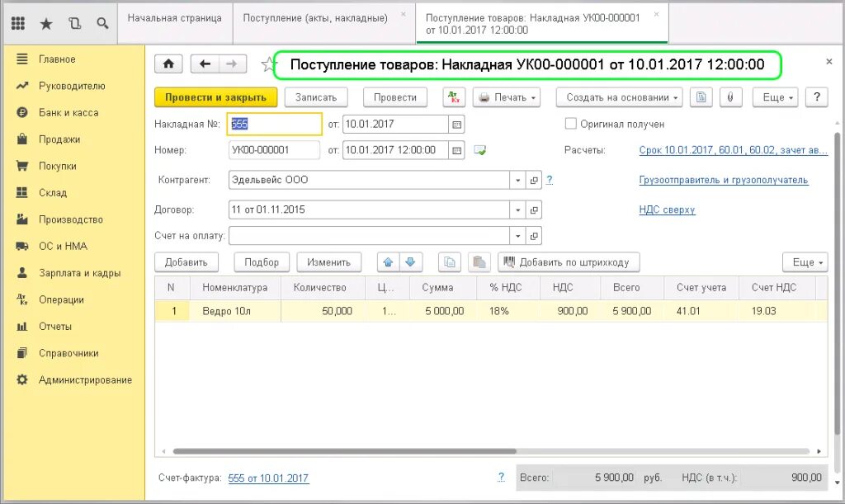The image size is (845, 504).
Task: Open Грузоотправитель и грузополучатель link
Action: point(723,180)
